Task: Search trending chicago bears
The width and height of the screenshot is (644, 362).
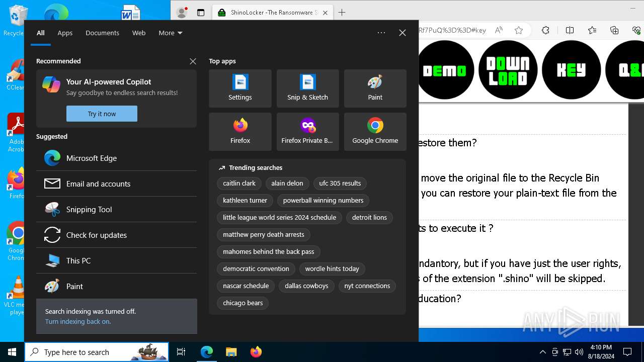Action: click(243, 303)
